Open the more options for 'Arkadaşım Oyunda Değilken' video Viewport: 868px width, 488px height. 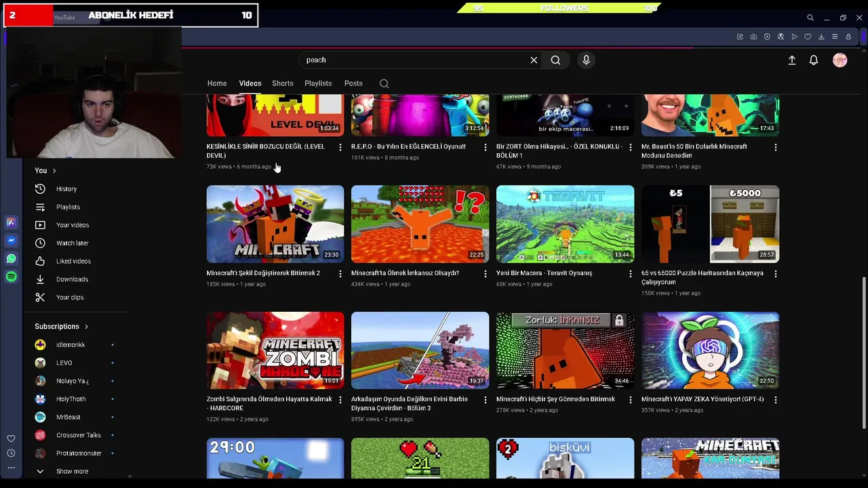(485, 400)
